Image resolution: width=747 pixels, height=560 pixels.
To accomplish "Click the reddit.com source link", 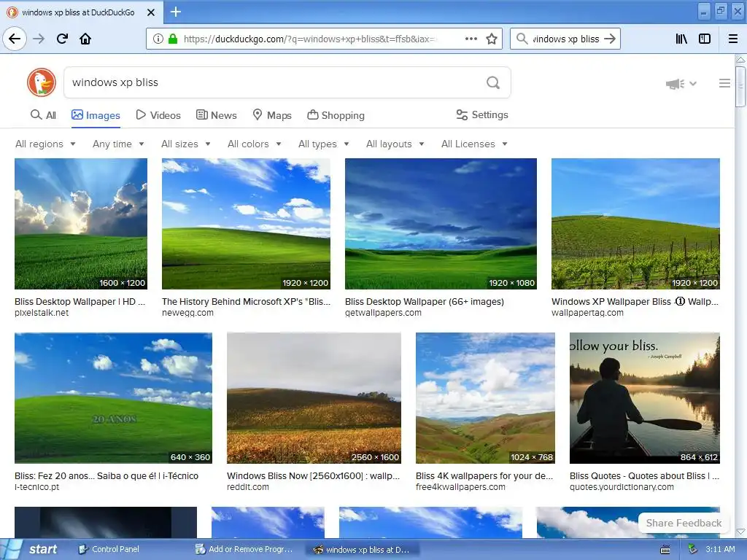I will pyautogui.click(x=248, y=487).
